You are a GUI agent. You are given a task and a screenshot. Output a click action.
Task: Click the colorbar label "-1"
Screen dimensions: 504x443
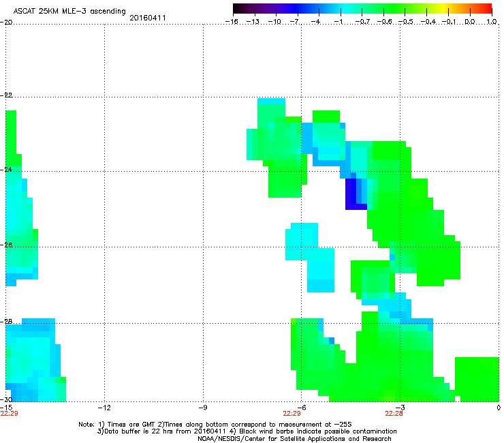point(338,22)
